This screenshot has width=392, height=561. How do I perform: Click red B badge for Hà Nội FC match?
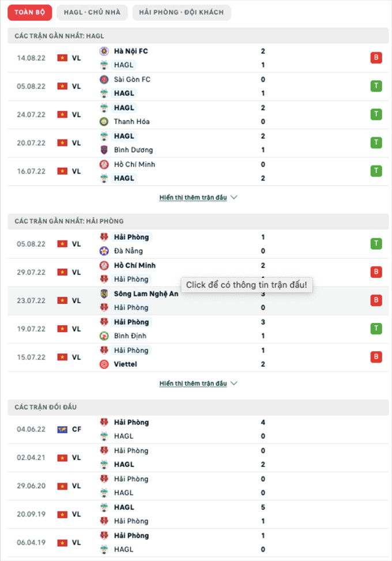click(376, 58)
